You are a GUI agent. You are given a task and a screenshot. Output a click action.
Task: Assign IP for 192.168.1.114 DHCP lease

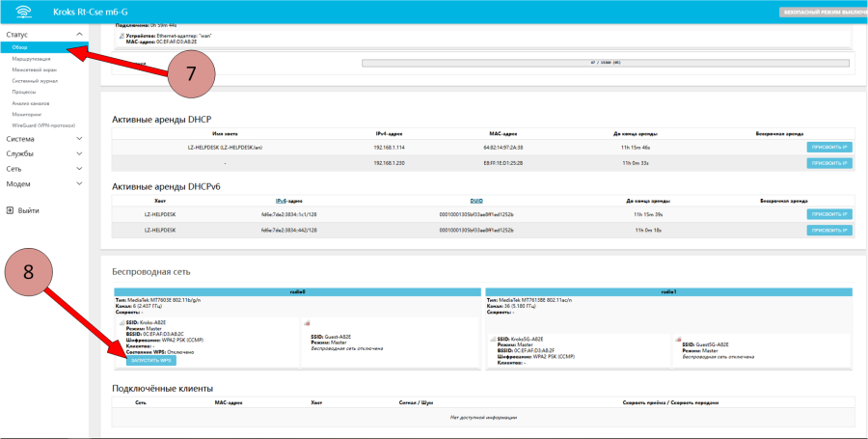click(x=829, y=148)
